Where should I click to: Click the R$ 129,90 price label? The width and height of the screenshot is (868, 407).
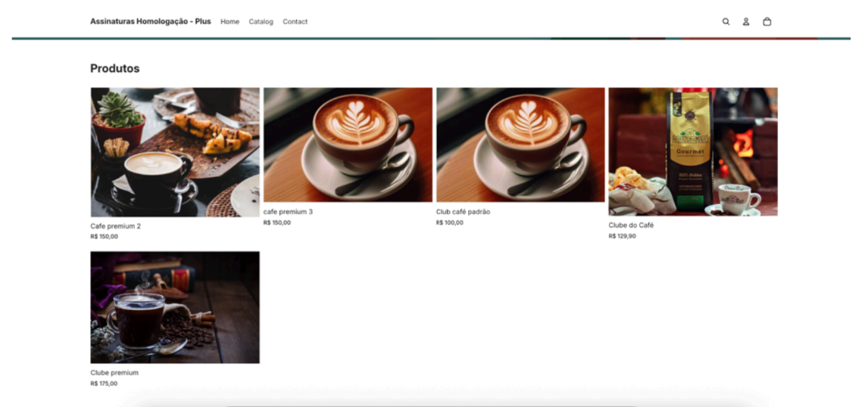(x=622, y=236)
